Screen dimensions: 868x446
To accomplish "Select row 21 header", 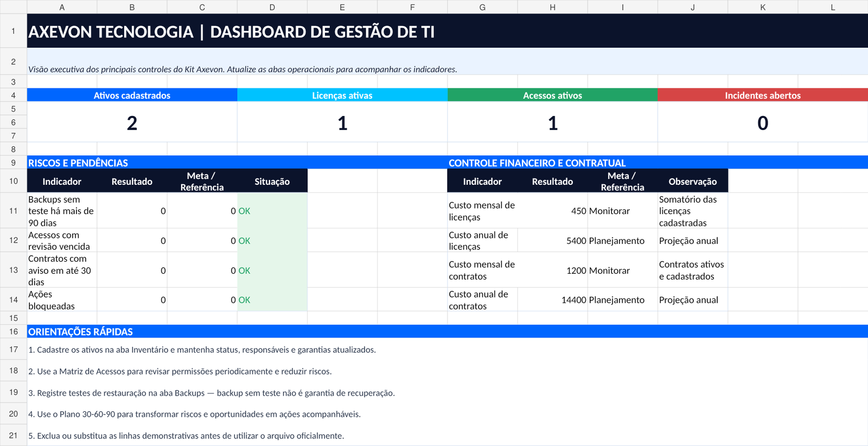I will coord(13,435).
